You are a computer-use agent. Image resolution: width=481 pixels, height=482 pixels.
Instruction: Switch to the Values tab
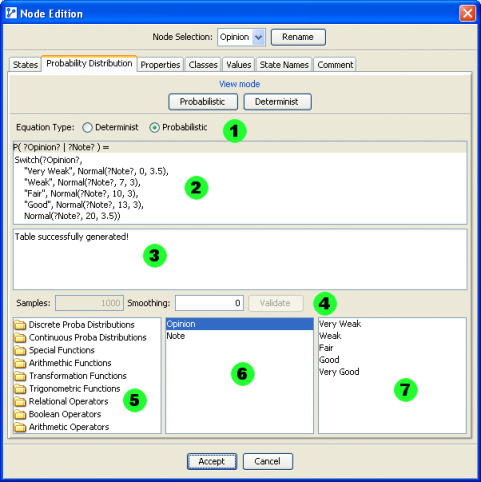(x=239, y=65)
